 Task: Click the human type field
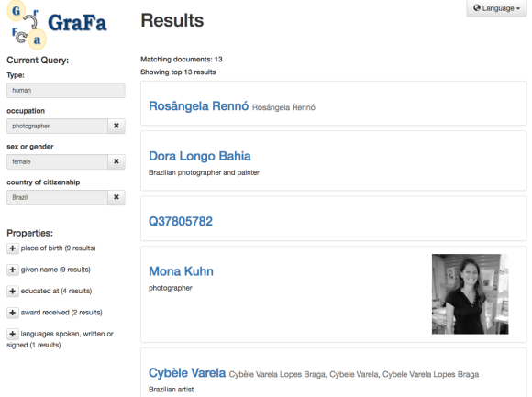coord(66,90)
